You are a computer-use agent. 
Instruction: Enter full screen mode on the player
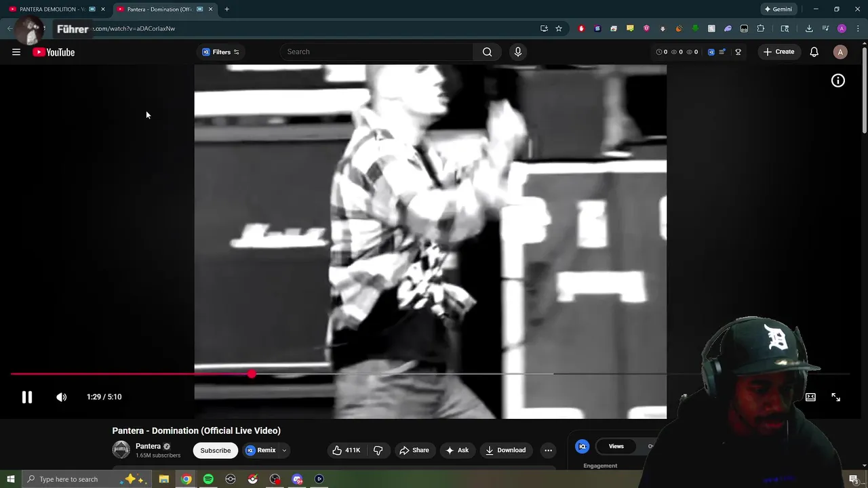[x=835, y=397]
